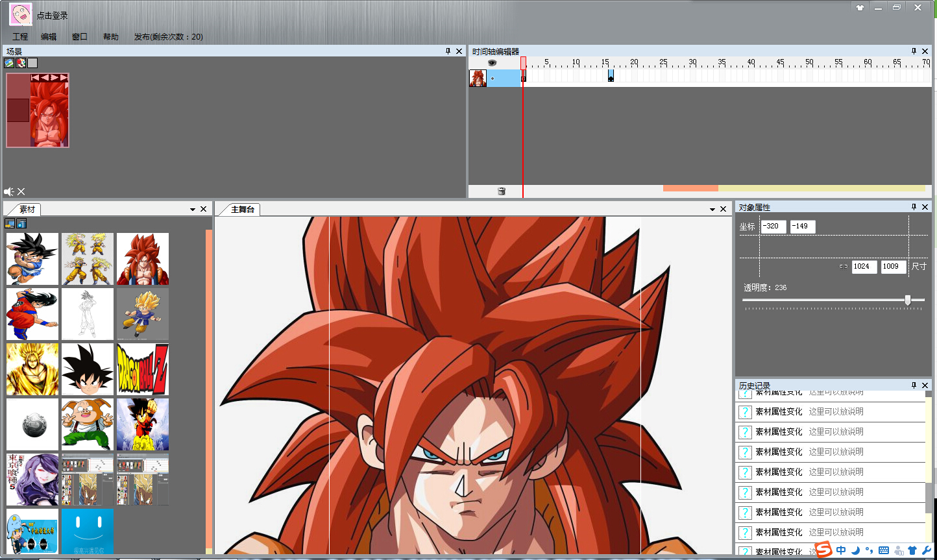937x560 pixels.
Task: Select the golden Super Saiyan thumbnail
Action: (x=32, y=369)
